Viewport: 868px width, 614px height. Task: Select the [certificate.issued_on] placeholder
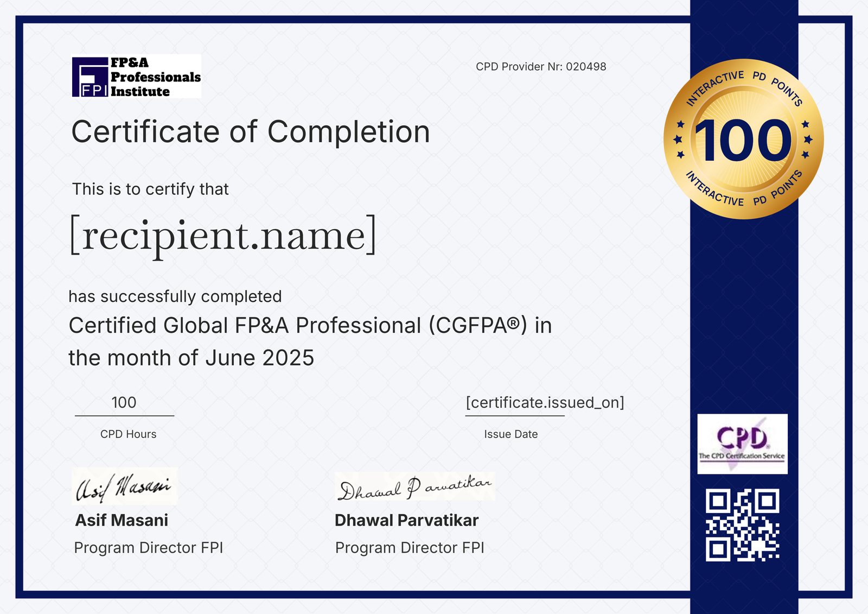(x=545, y=402)
